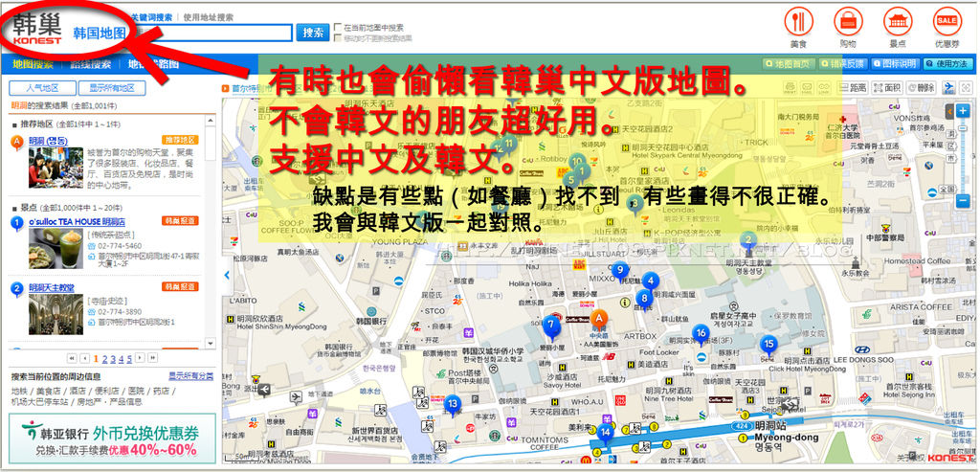The image size is (980, 472).
Task: Select the 路线搜索 tab
Action: click(x=91, y=64)
